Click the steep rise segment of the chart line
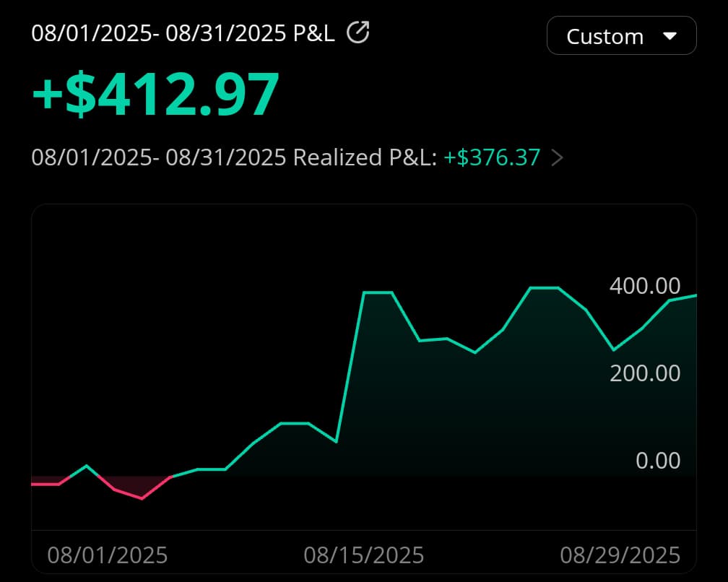This screenshot has width=728, height=582. (x=350, y=367)
